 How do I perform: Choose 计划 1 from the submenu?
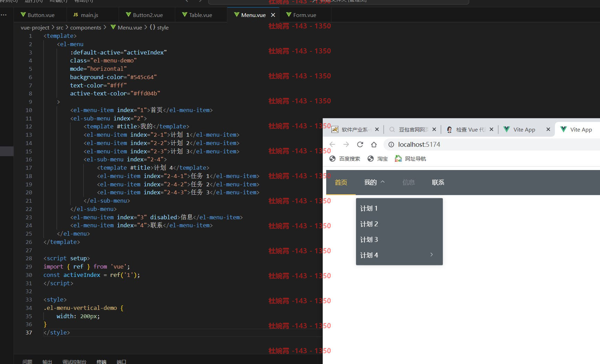point(399,208)
